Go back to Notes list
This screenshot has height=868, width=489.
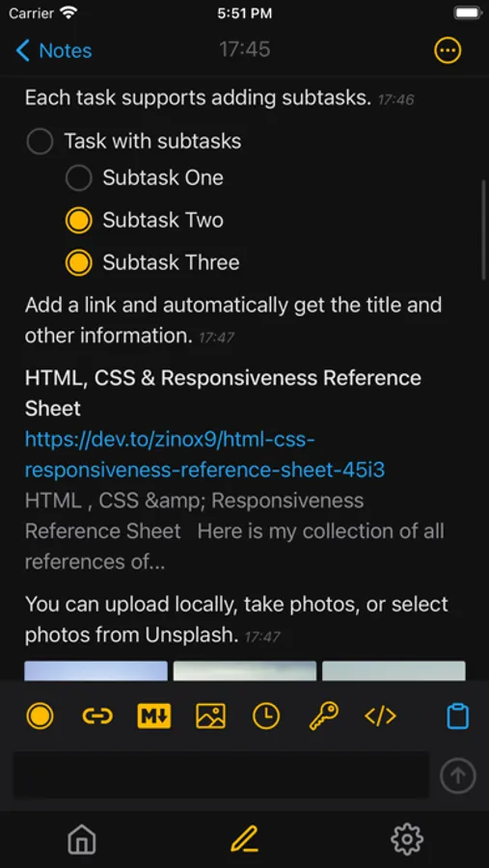point(54,51)
